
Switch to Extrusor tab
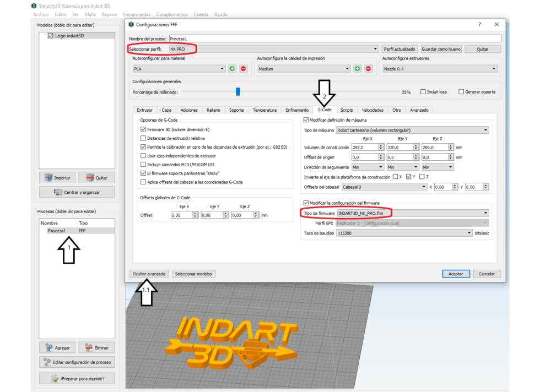(x=144, y=110)
